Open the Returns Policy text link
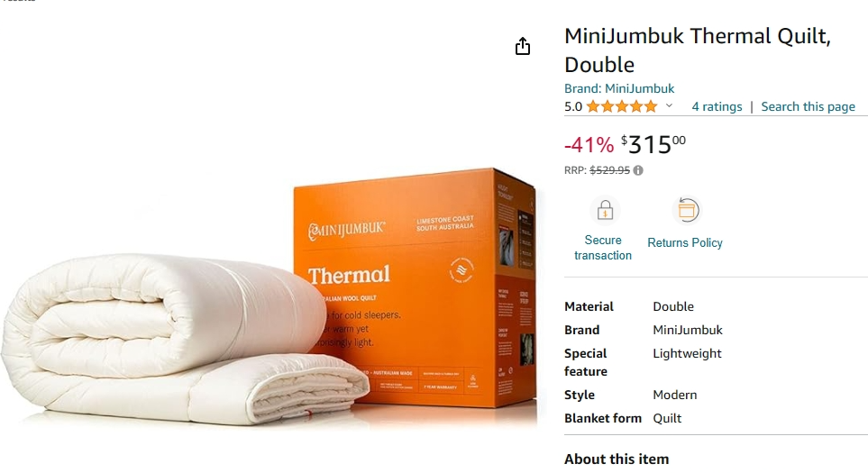This screenshot has height=473, width=868. click(x=685, y=242)
